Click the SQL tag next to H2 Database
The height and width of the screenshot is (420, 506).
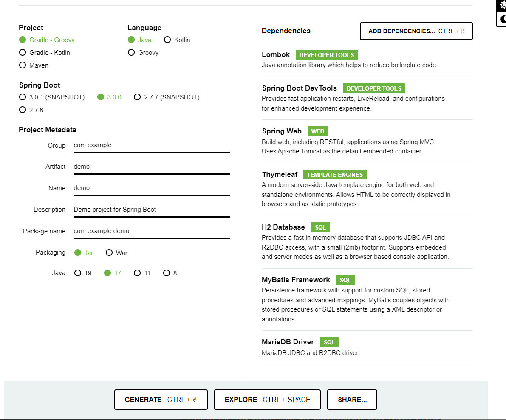click(x=320, y=227)
